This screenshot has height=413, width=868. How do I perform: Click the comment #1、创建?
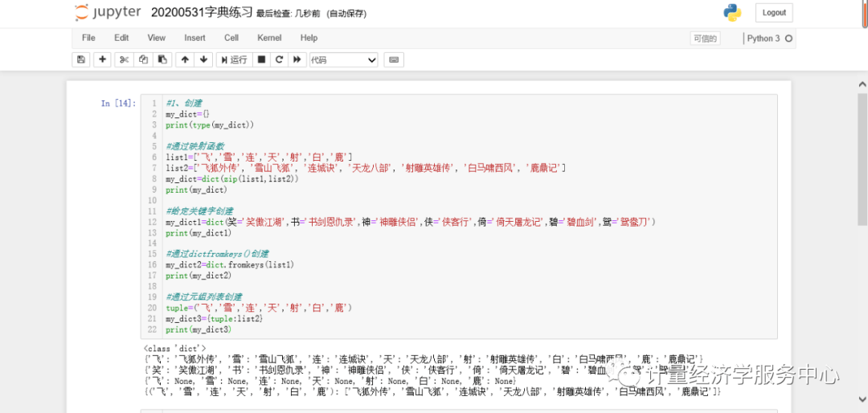coord(184,103)
